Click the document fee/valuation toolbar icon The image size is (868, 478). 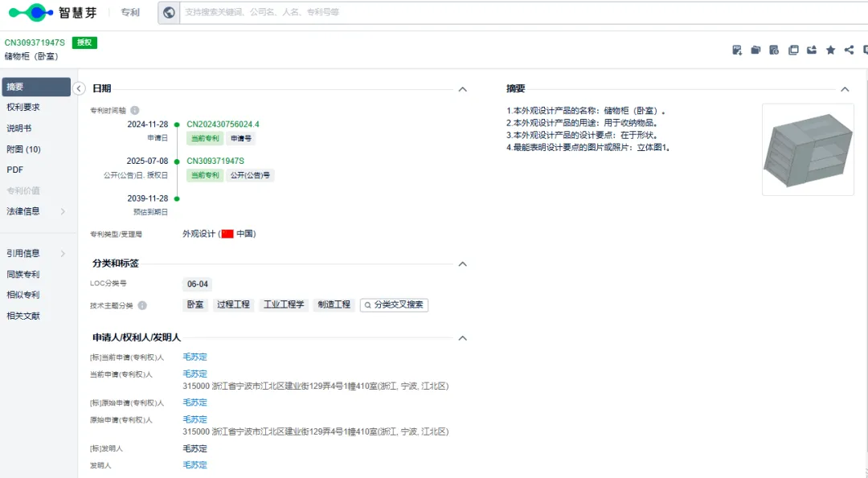pyautogui.click(x=775, y=51)
